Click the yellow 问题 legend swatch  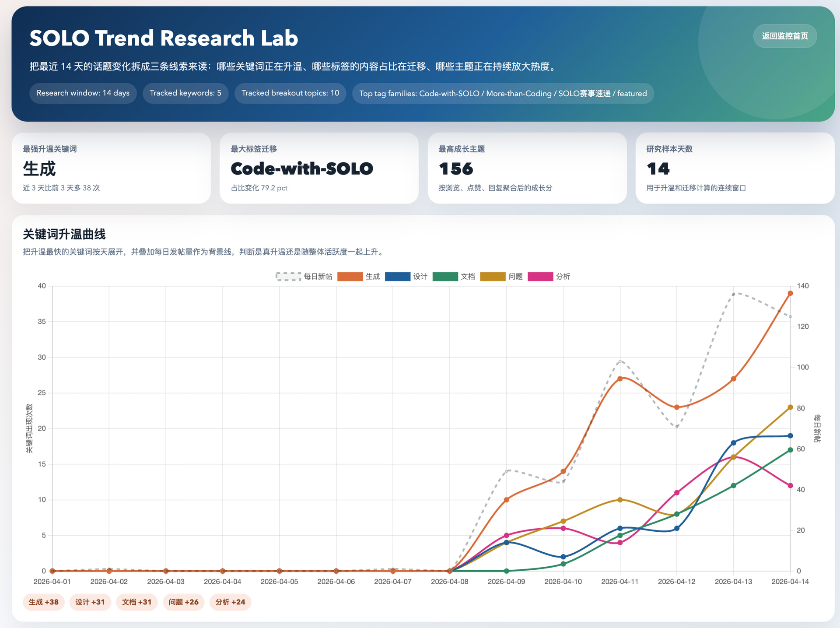493,277
